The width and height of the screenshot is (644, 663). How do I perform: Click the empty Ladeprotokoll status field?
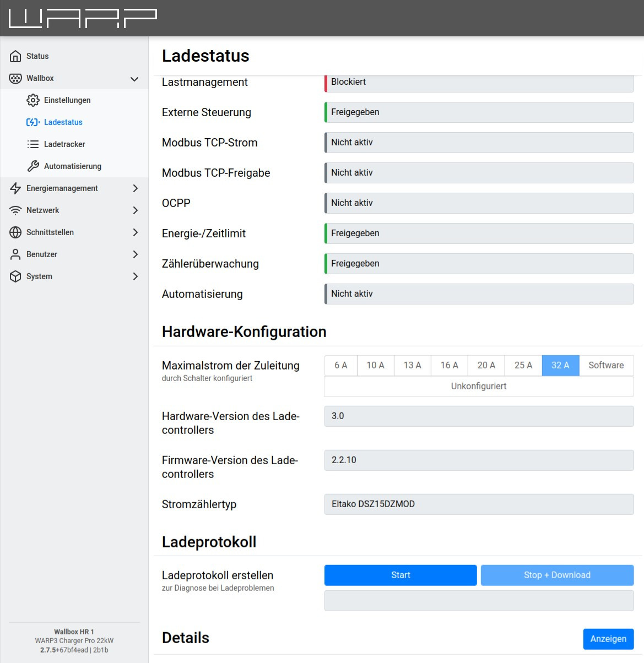point(479,601)
